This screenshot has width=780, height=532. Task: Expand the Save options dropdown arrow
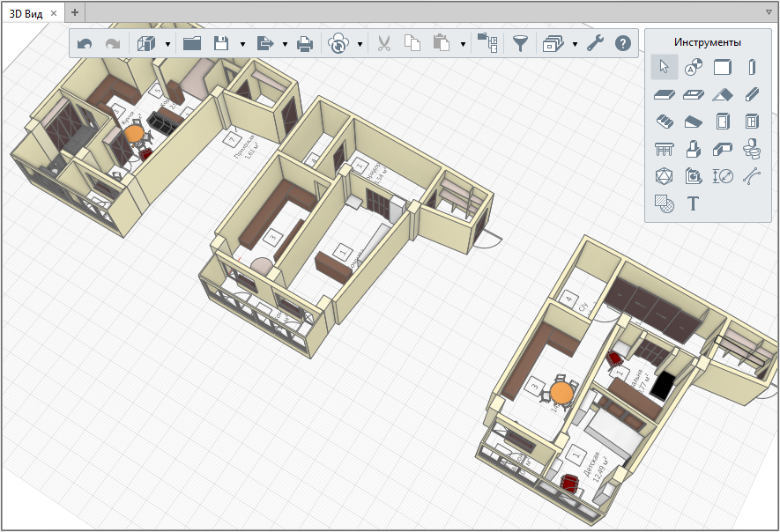click(x=242, y=44)
